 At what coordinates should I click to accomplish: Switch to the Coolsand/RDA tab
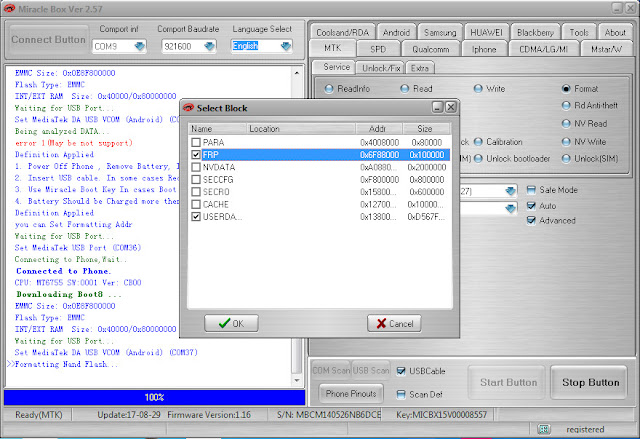pos(342,32)
